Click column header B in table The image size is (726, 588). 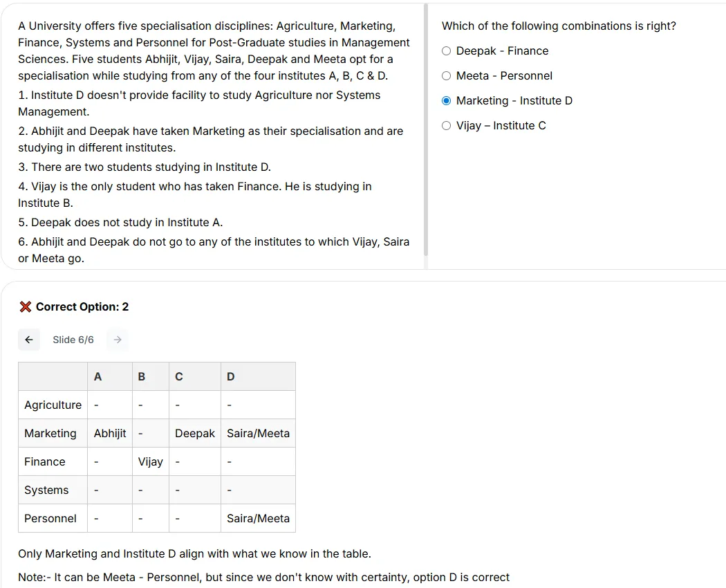[x=142, y=377]
